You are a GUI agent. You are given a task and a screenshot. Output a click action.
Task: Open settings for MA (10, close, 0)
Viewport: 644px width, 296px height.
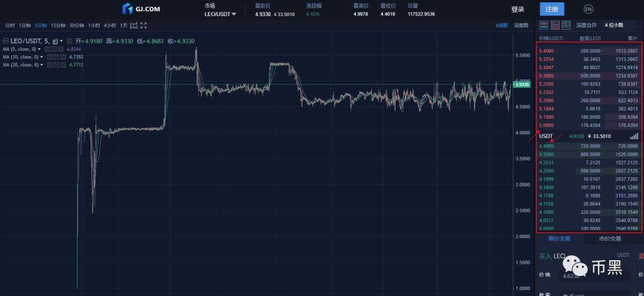56,57
